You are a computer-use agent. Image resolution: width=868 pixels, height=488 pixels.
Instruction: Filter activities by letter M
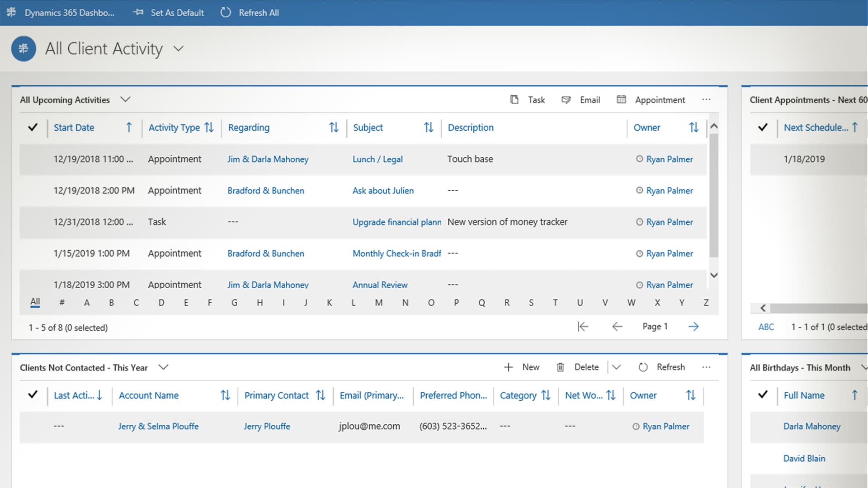(378, 303)
